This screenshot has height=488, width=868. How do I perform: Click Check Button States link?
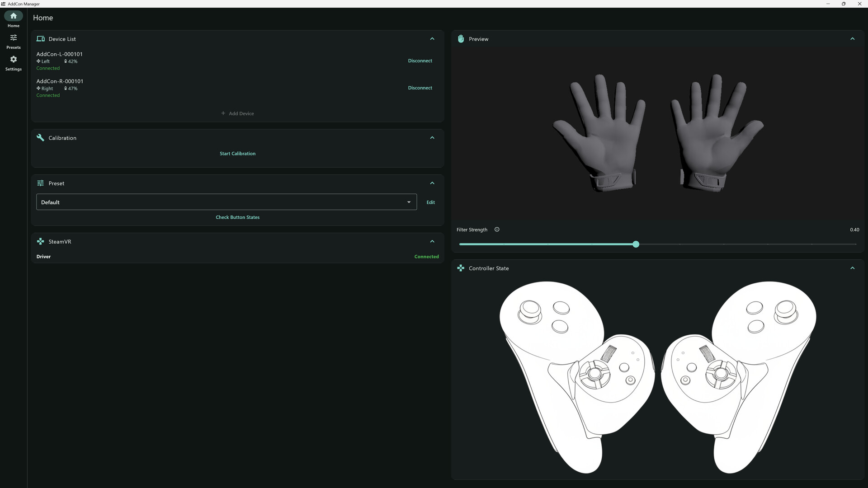click(x=237, y=217)
